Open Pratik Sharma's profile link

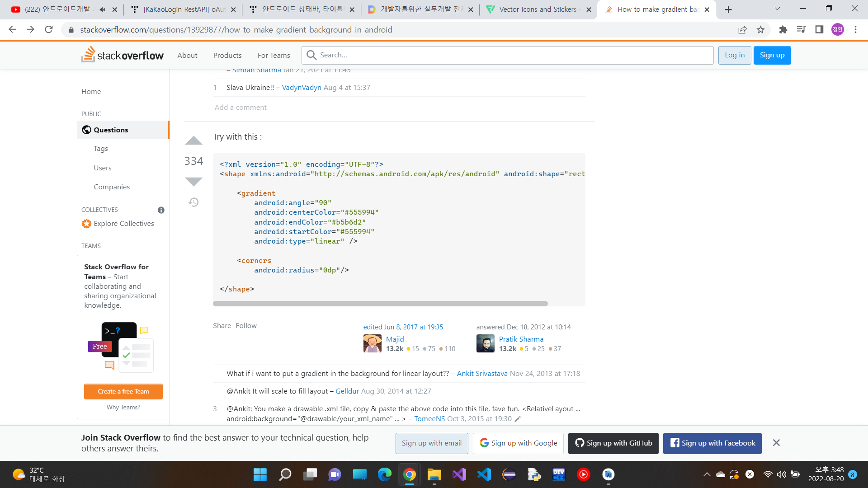click(x=521, y=339)
